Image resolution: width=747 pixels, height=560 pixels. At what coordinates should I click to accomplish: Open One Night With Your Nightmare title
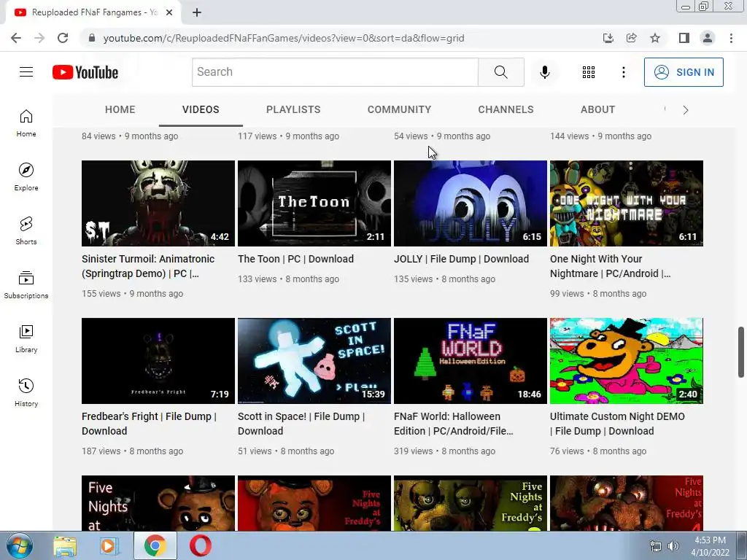coord(611,266)
